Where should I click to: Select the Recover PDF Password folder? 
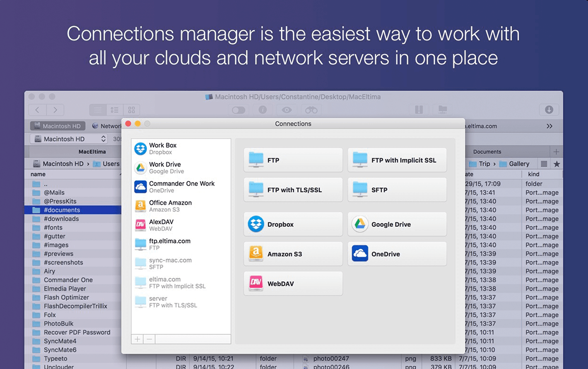pyautogui.click(x=73, y=332)
